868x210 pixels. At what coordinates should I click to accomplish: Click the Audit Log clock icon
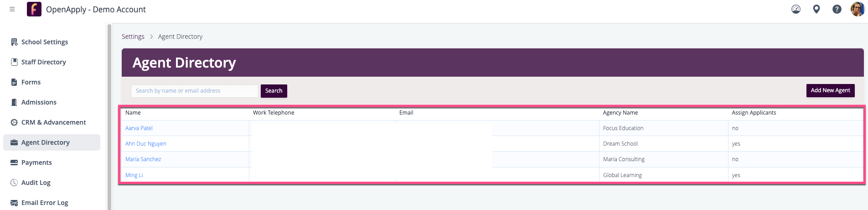(x=14, y=183)
